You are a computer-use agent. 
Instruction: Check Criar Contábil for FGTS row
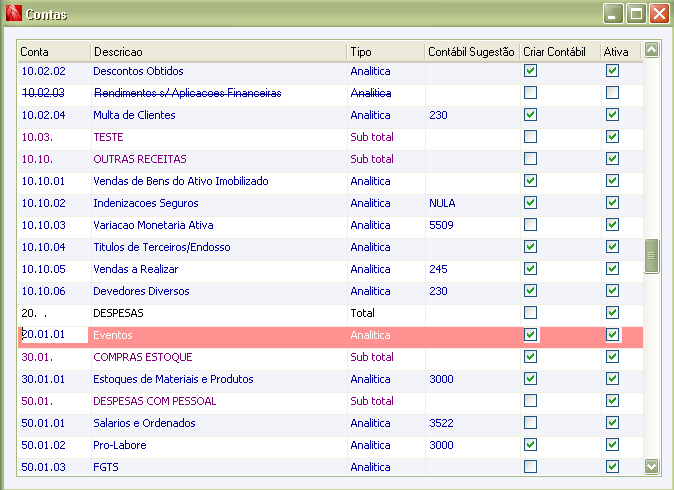pyautogui.click(x=530, y=466)
